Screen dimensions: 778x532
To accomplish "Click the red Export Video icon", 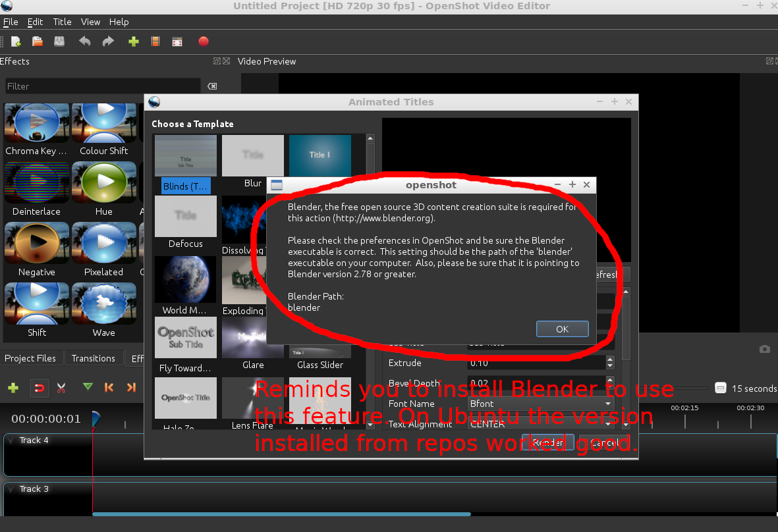I will pyautogui.click(x=204, y=41).
